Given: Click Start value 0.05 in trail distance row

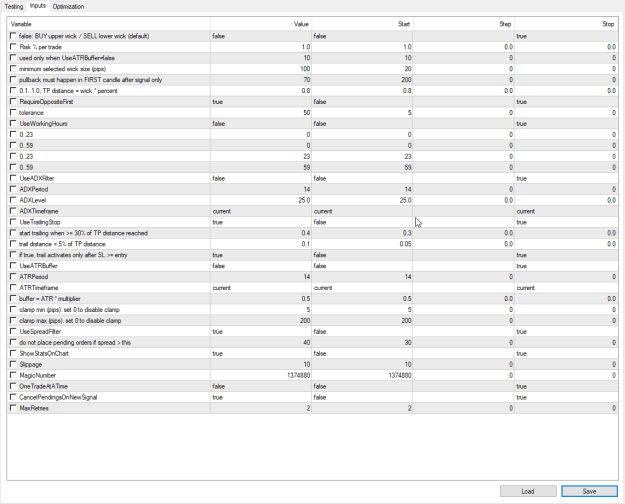Looking at the screenshot, I should (x=362, y=244).
